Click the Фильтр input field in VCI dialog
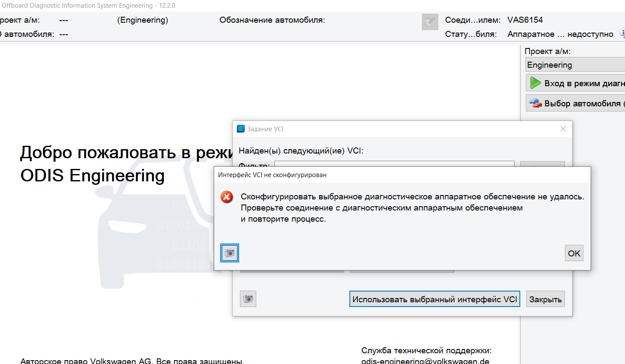This screenshot has height=364, width=625. click(x=394, y=164)
